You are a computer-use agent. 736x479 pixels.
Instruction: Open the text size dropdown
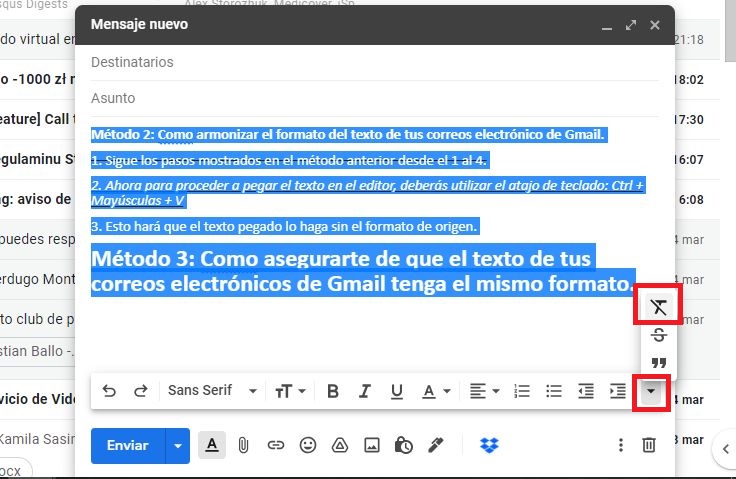[290, 391]
